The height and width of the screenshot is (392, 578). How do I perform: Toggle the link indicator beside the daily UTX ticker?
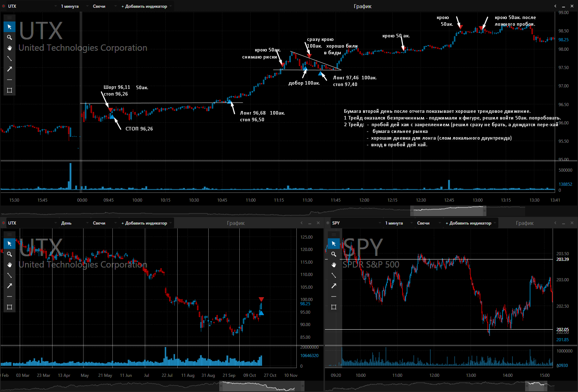tap(4, 223)
